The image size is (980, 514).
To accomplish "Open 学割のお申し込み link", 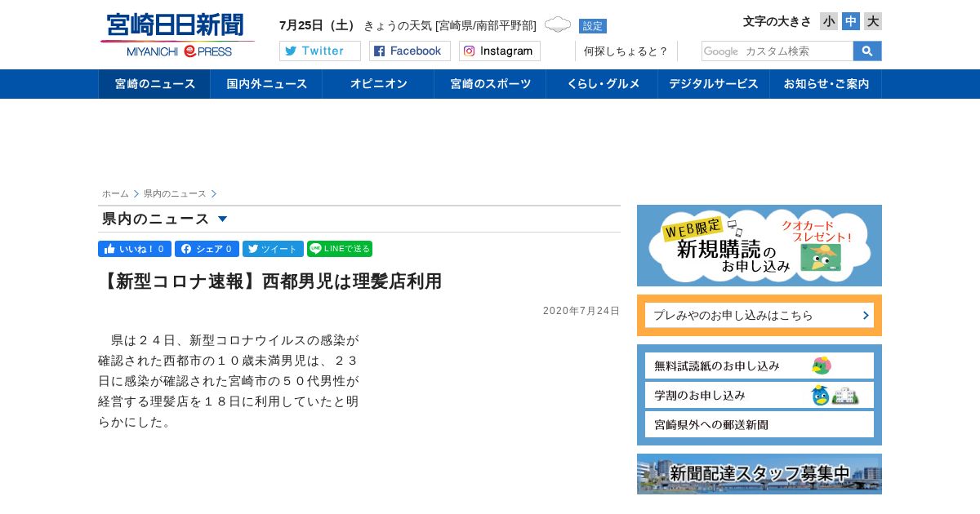I will coord(759,395).
